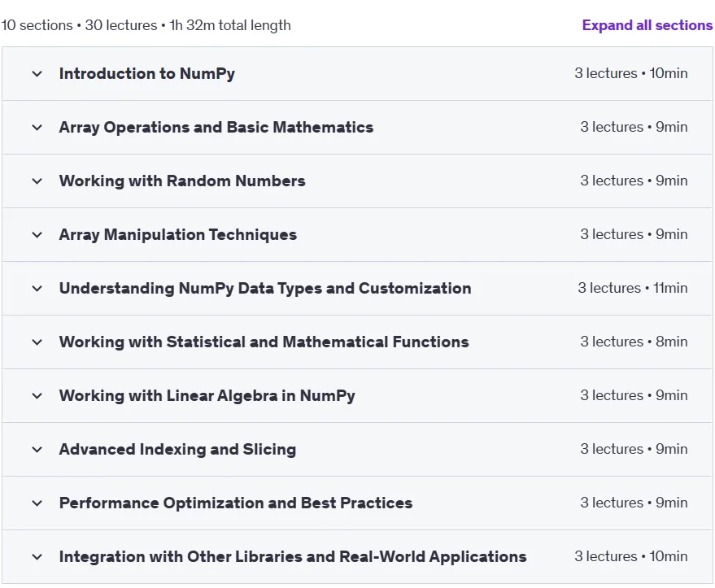
Task: Expand chevron beside Introduction to NumPy
Action: (x=37, y=74)
